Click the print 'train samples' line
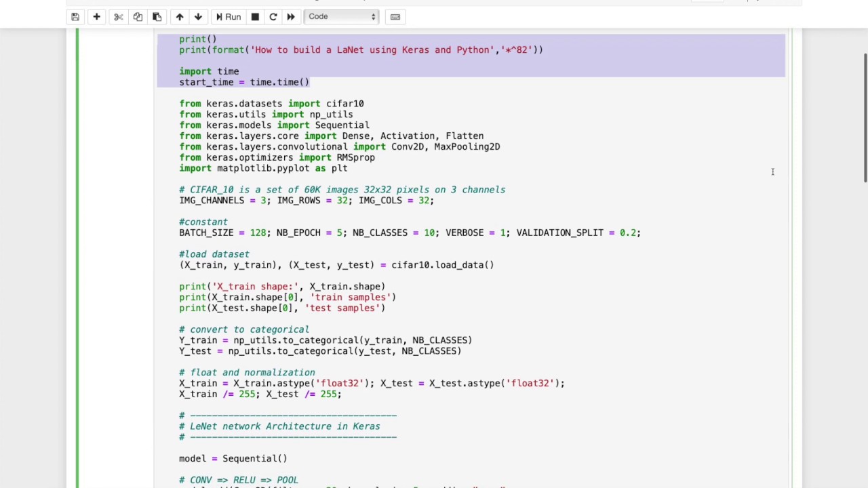868x488 pixels. [x=288, y=297]
